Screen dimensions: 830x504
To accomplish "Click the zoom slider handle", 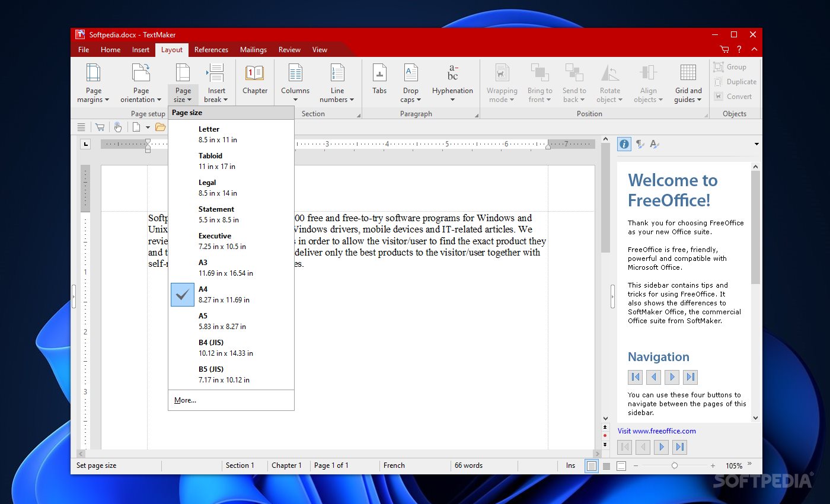I will 674,465.
